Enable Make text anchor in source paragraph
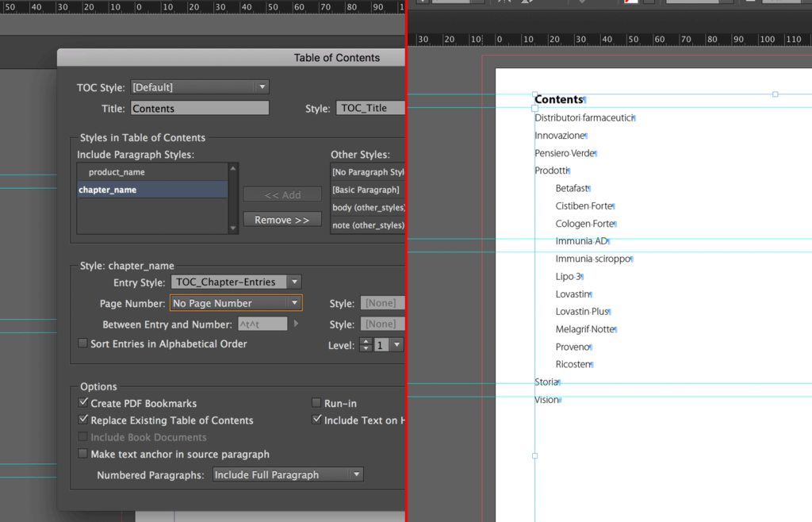Image resolution: width=812 pixels, height=522 pixels. click(82, 454)
